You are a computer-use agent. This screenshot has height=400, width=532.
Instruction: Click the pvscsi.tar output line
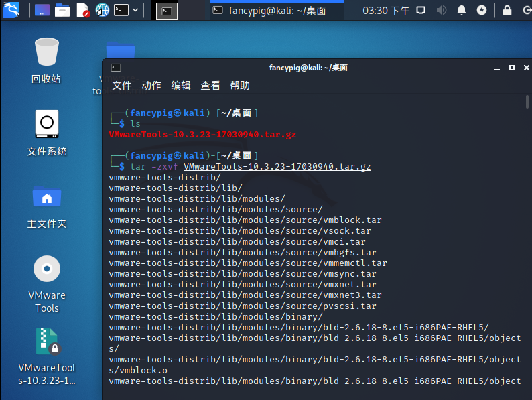(243, 306)
